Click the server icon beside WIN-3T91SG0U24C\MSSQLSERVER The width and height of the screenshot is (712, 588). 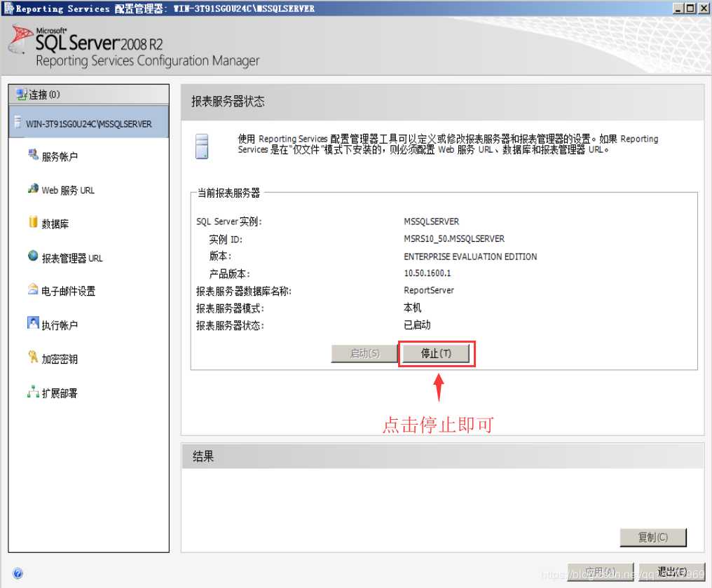pos(18,122)
